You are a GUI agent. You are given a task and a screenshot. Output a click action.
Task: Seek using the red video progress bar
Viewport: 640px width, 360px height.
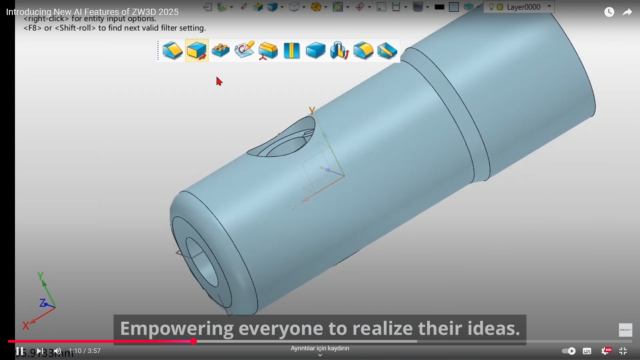[100, 341]
